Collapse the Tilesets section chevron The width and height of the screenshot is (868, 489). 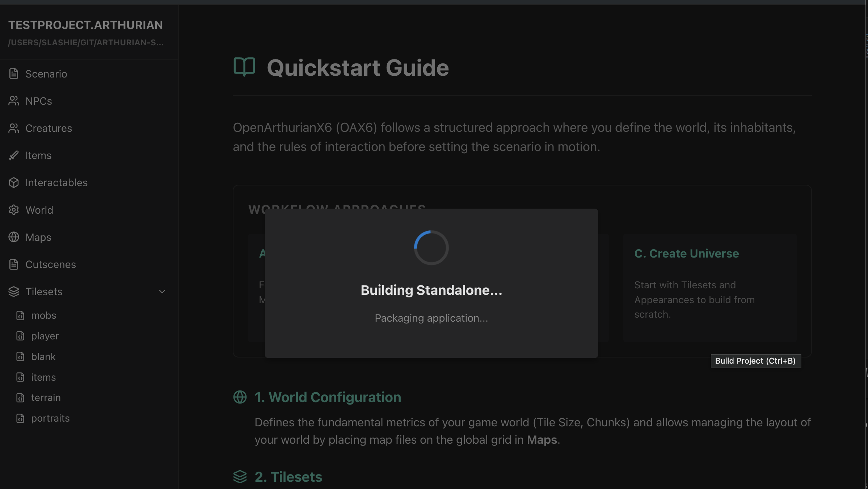point(162,292)
